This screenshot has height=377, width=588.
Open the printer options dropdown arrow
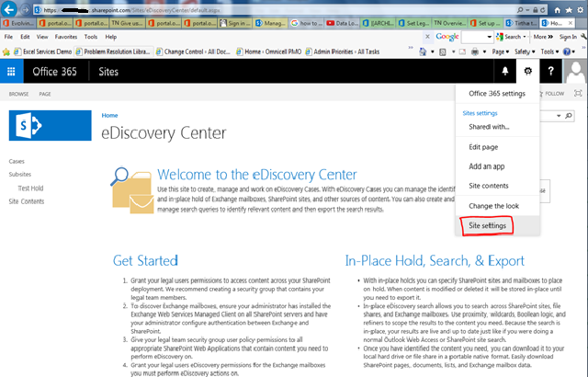[484, 51]
